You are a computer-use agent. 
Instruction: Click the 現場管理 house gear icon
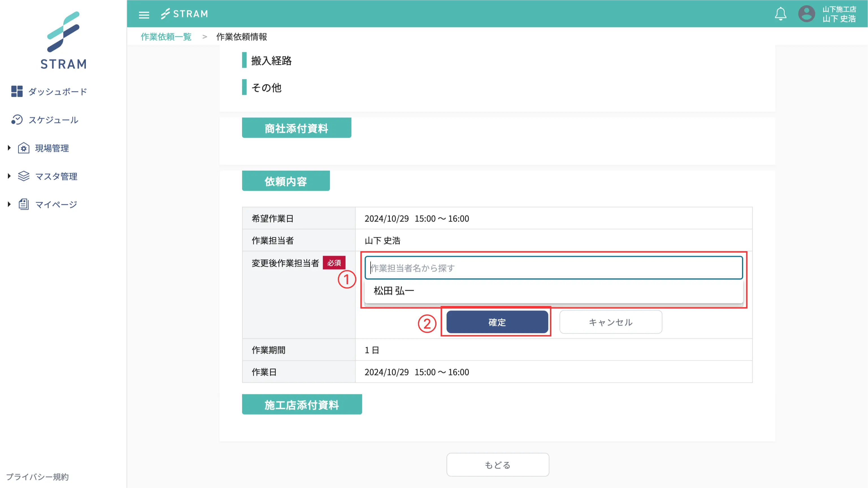[24, 148]
